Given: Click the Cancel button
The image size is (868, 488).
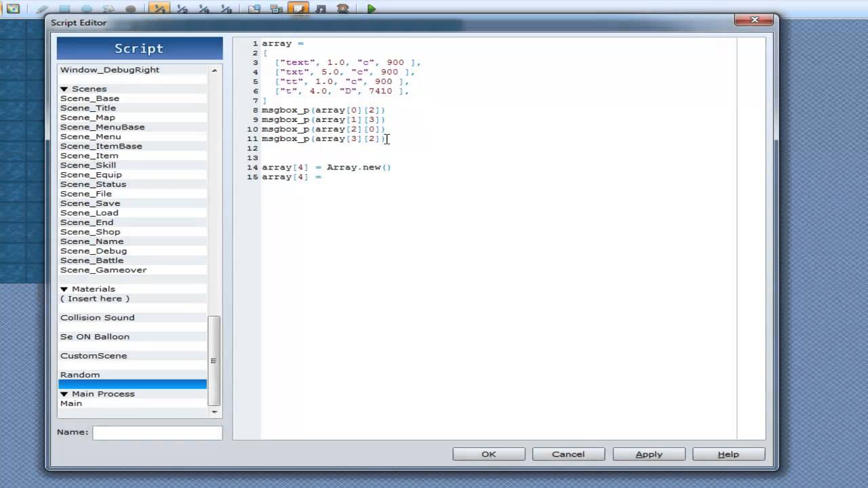Looking at the screenshot, I should click(568, 455).
